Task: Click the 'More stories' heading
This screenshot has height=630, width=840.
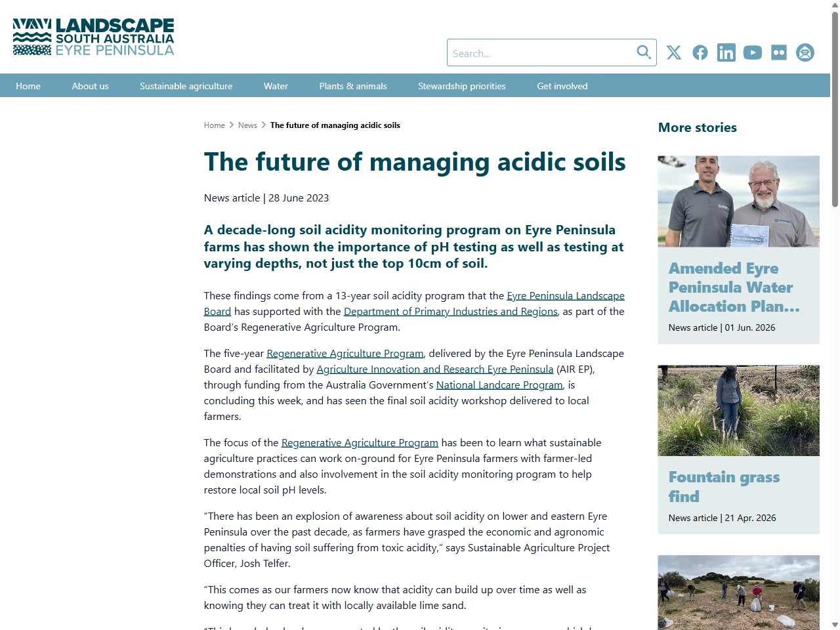Action: pos(698,128)
